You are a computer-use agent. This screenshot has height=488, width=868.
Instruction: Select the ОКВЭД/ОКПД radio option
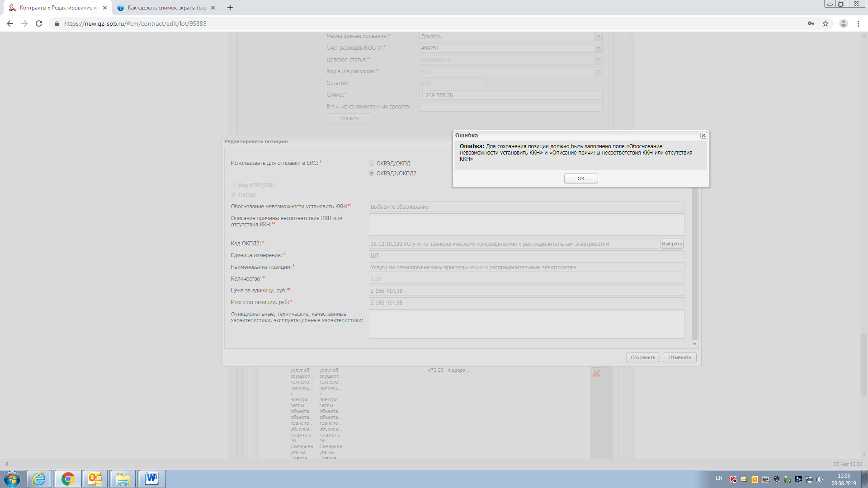(x=372, y=164)
